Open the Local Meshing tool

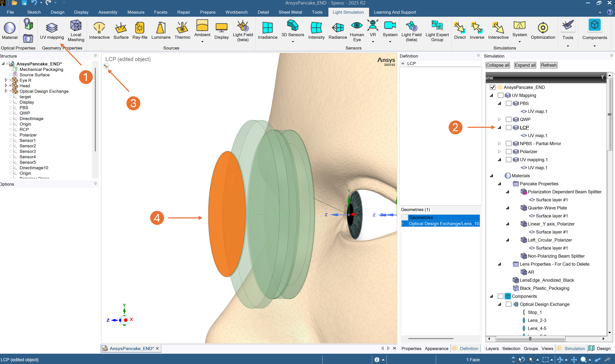click(76, 30)
